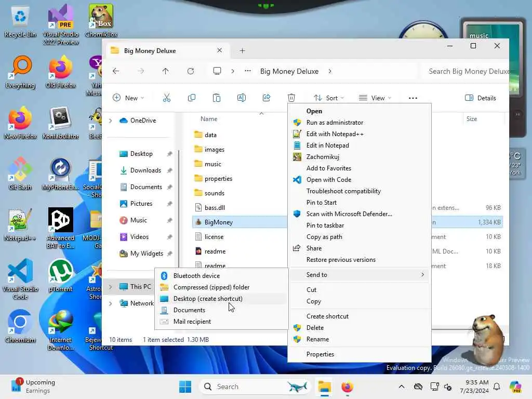Select Compressed (zipped) folder in Send to
Screen dimensions: 532x399
221,287
